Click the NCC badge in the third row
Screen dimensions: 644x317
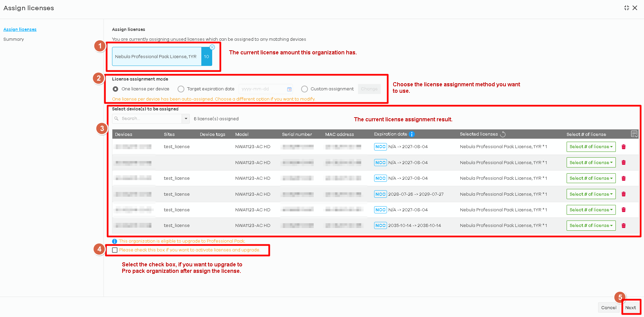click(x=380, y=178)
